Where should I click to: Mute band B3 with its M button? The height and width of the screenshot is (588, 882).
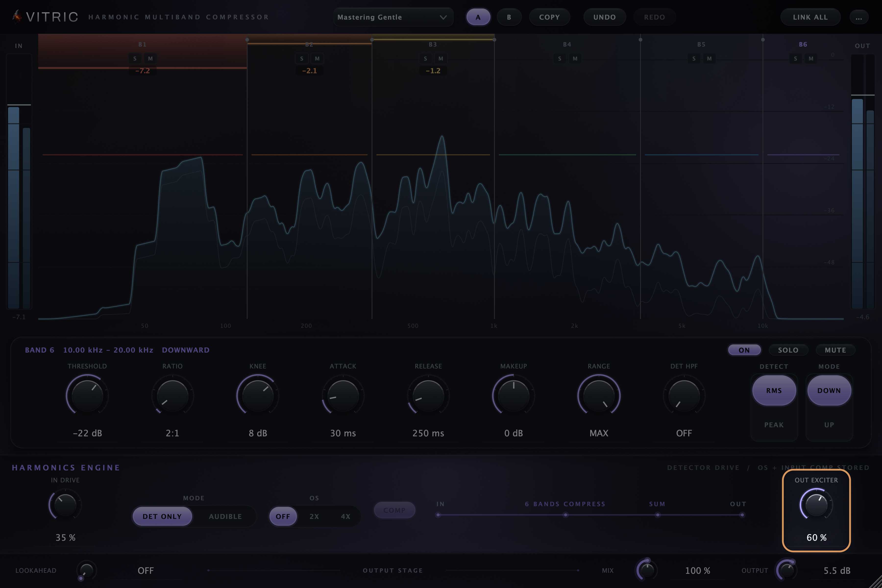[441, 59]
